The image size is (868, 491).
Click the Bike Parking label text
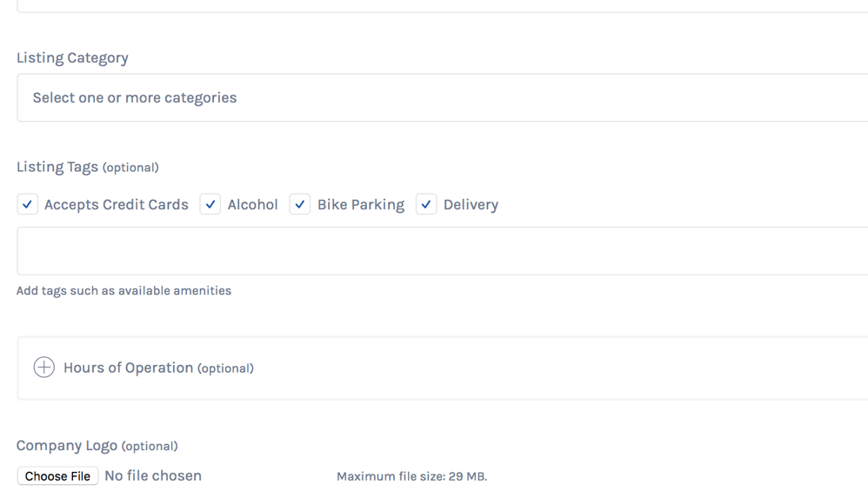[x=361, y=204]
